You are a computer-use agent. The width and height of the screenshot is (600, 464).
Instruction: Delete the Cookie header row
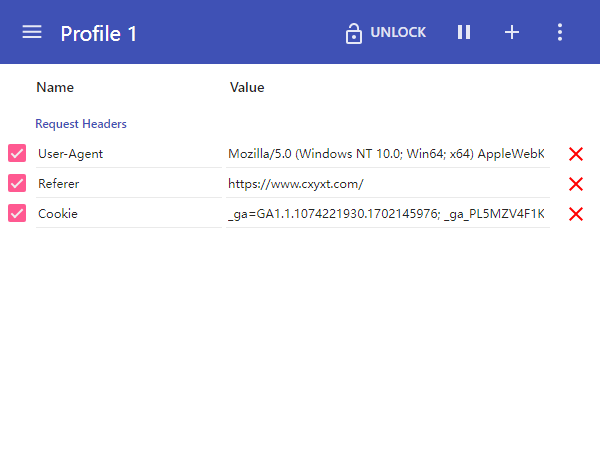(576, 214)
